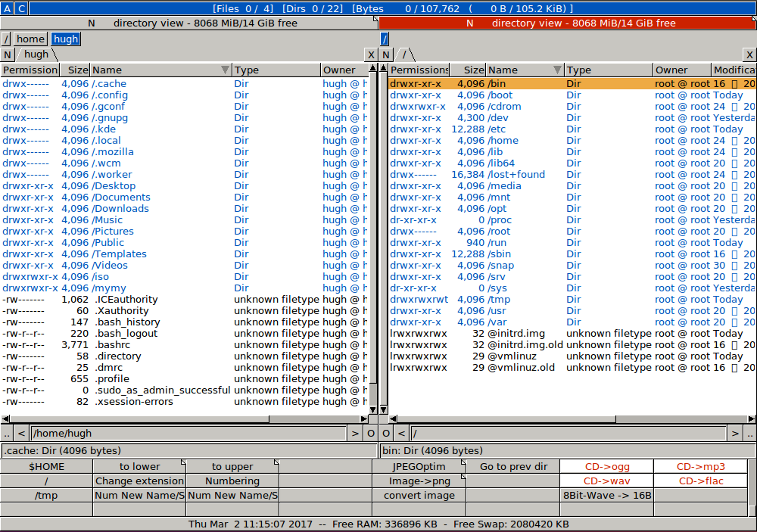
Task: Select the C icon next to the A button
Action: pyautogui.click(x=20, y=8)
